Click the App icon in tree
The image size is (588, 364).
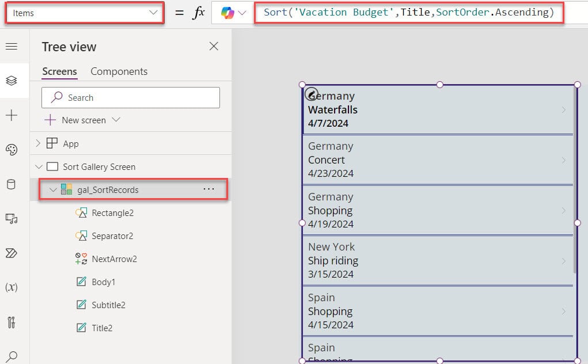pos(52,143)
